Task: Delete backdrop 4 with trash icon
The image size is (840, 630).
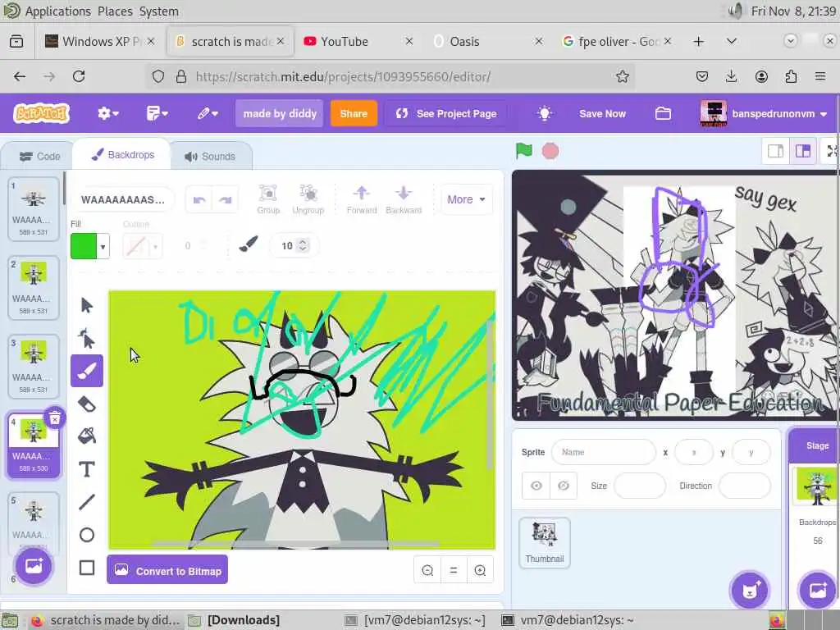Action: 55,418
